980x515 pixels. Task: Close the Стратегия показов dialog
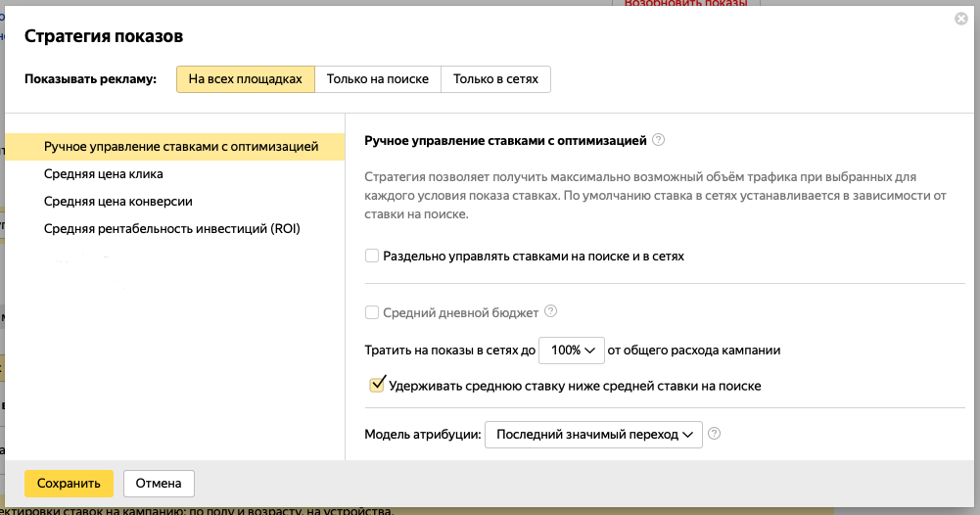click(x=961, y=19)
